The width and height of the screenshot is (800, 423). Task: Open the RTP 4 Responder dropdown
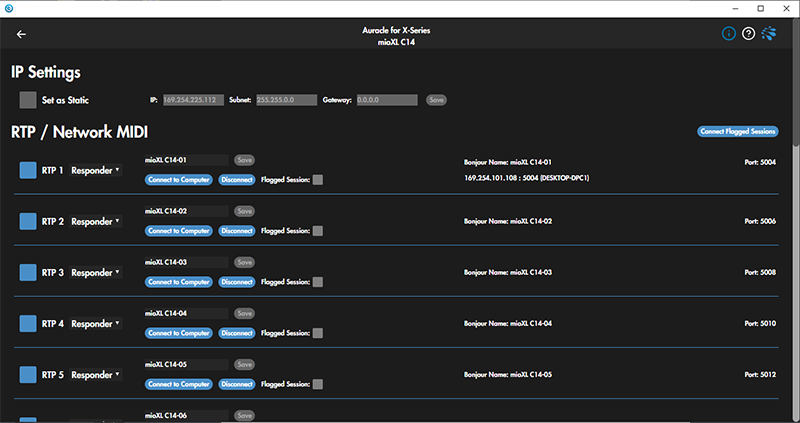coord(95,324)
